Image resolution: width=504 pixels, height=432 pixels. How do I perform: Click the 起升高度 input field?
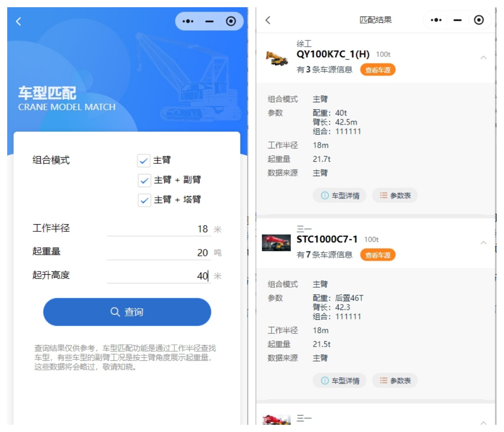click(x=159, y=276)
